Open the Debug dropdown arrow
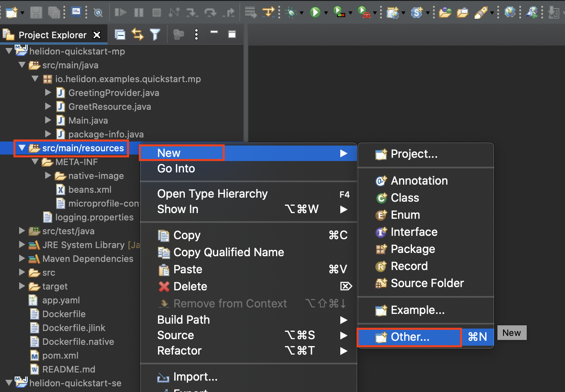 pyautogui.click(x=302, y=13)
